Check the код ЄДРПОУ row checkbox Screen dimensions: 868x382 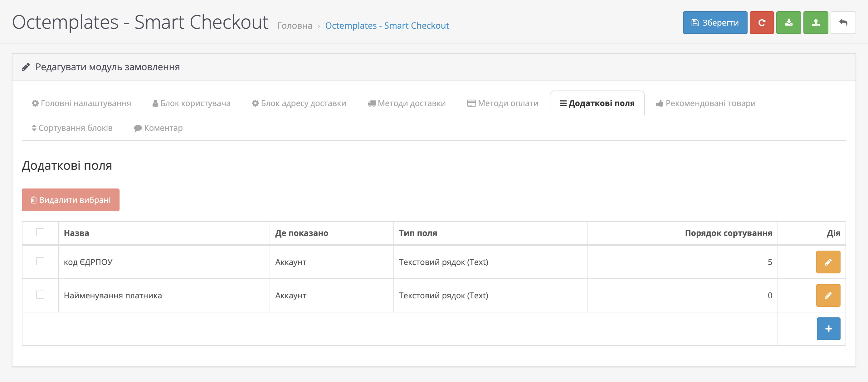(40, 261)
